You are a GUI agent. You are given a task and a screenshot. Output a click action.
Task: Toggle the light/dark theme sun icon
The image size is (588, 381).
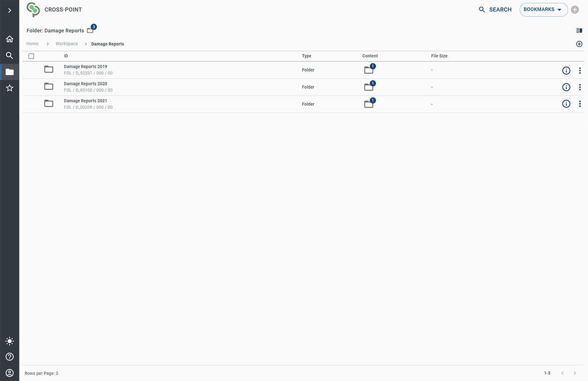pyautogui.click(x=10, y=341)
